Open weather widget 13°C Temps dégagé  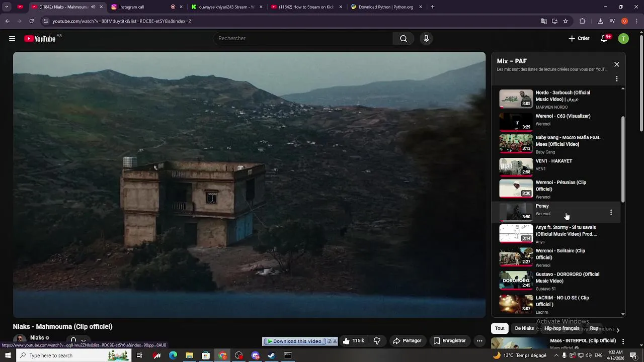(x=520, y=355)
